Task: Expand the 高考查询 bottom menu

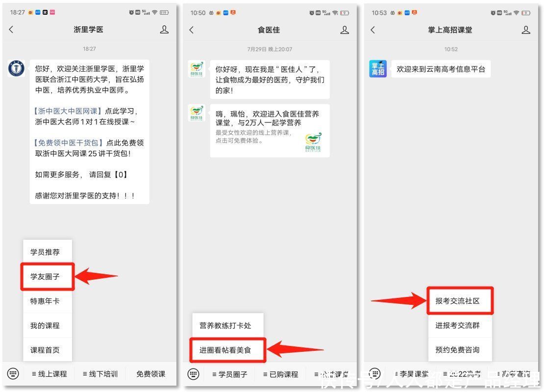Action: pyautogui.click(x=514, y=374)
